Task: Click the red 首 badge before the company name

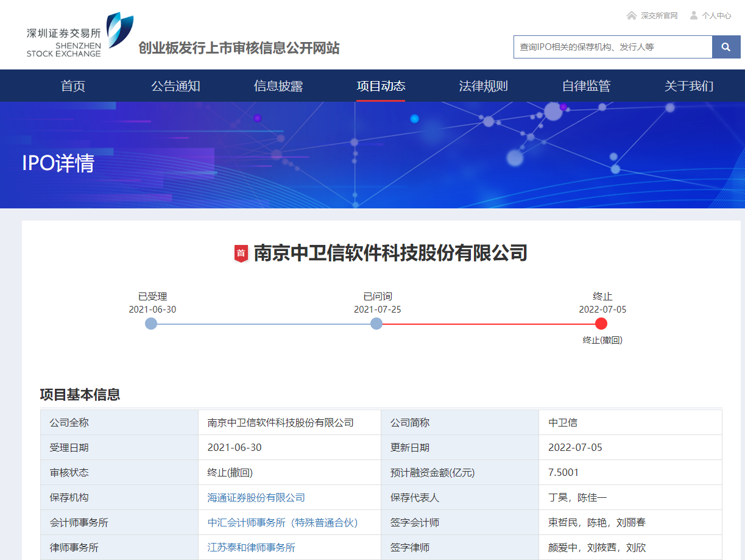Action: tap(241, 253)
